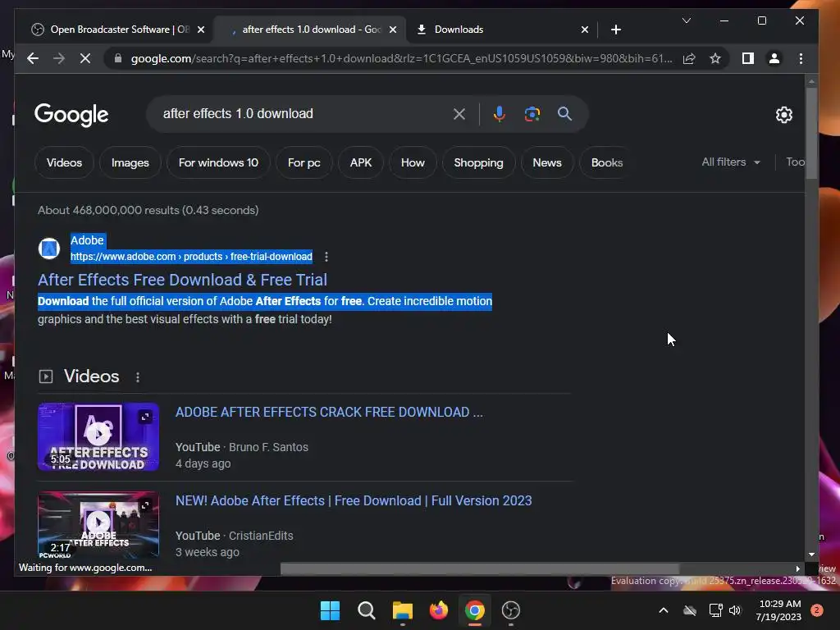
Task: Filter results by Books
Action: click(607, 162)
